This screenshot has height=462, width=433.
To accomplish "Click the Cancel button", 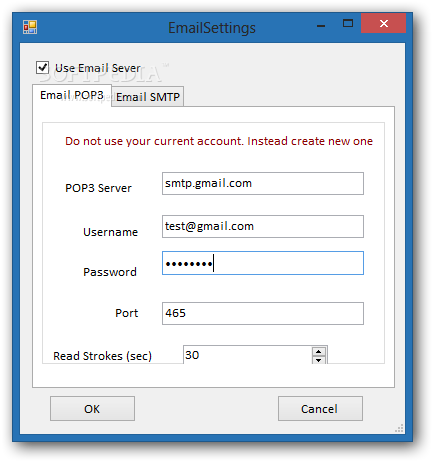I will 320,409.
